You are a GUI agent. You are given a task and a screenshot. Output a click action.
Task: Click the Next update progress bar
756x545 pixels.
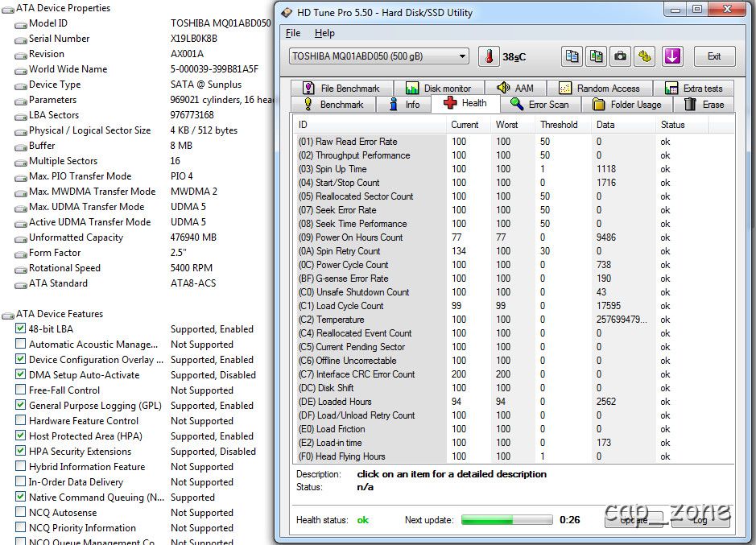click(x=506, y=520)
